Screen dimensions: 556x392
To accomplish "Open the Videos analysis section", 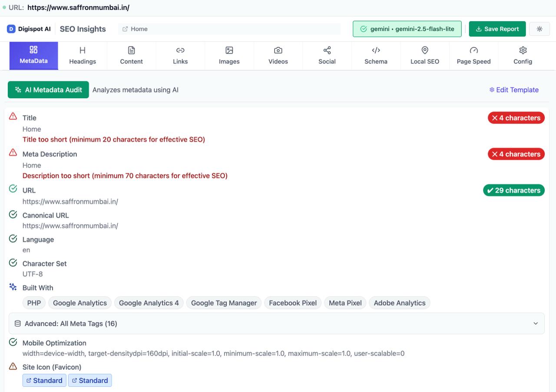I will (x=278, y=56).
